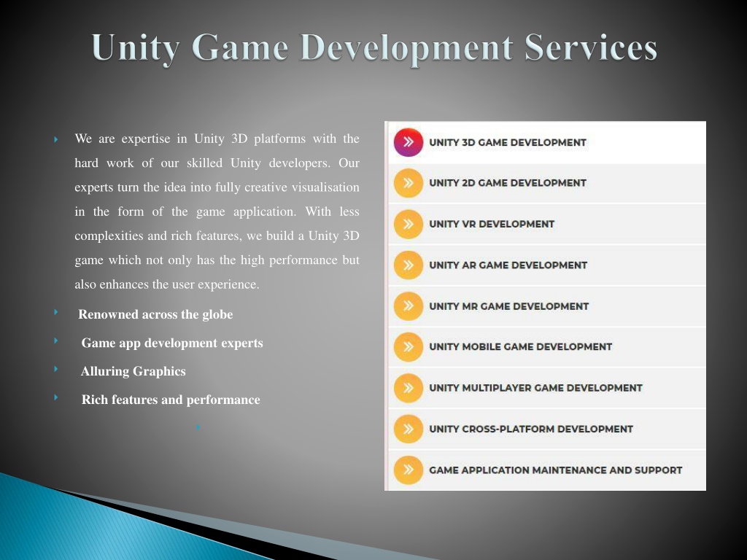
Task: Click the chevron icon beside Unity 2D Game Development
Action: [x=409, y=183]
